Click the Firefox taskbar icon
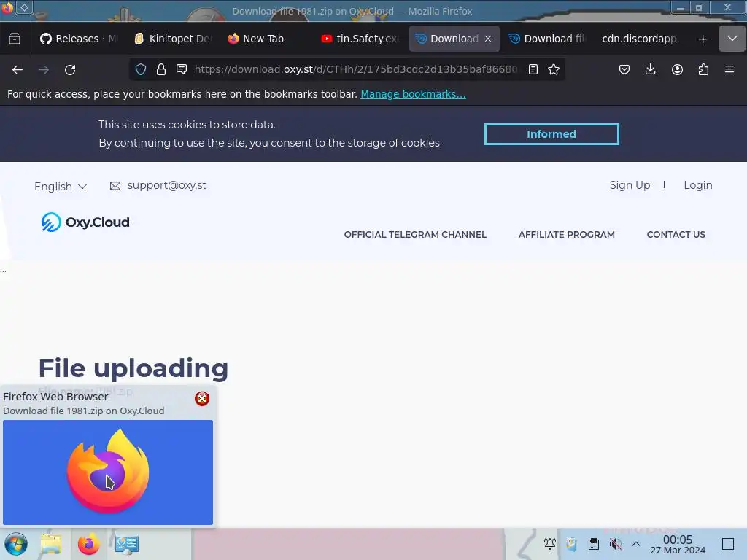This screenshot has height=560, width=747. pyautogui.click(x=88, y=544)
